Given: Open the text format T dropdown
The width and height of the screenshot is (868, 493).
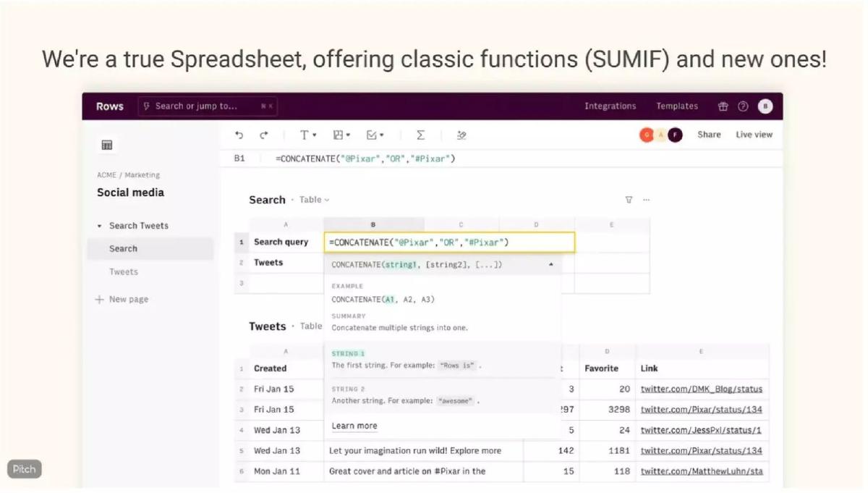Looking at the screenshot, I should (x=308, y=135).
